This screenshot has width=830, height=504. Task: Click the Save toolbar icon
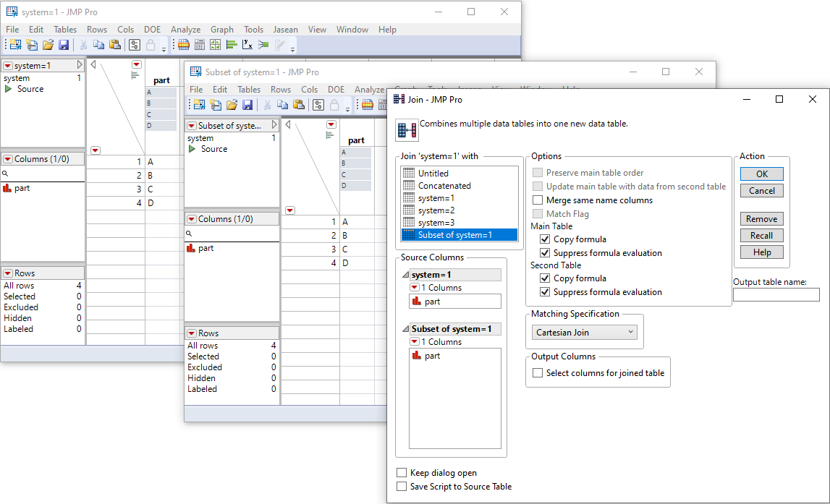tap(64, 45)
